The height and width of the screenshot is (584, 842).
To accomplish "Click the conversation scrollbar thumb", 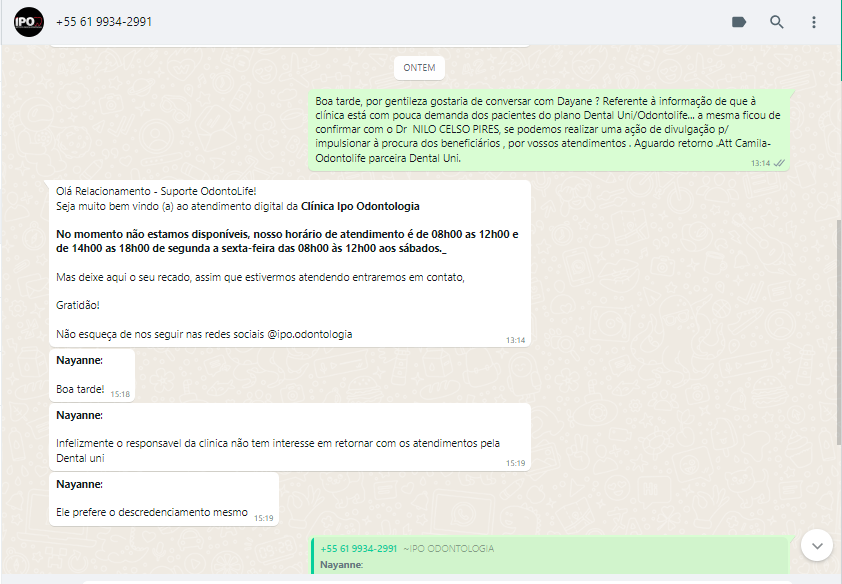I will 839,332.
